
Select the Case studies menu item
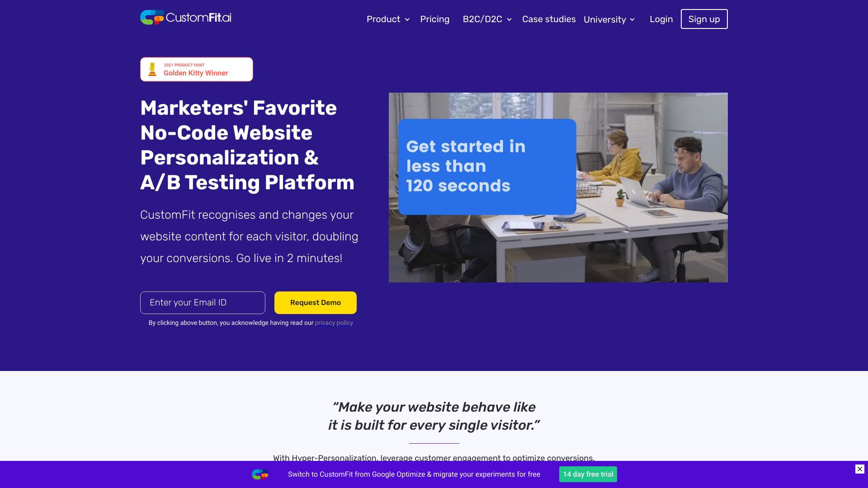(x=548, y=19)
